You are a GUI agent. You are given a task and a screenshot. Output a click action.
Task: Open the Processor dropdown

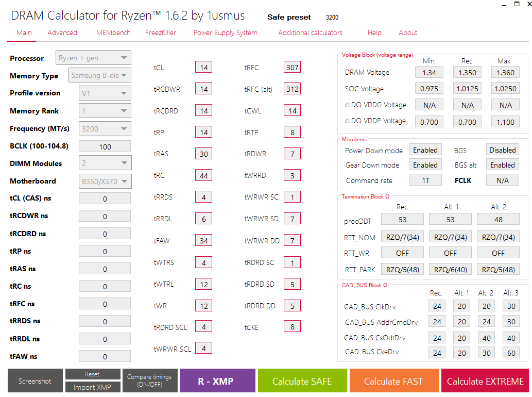[93, 58]
